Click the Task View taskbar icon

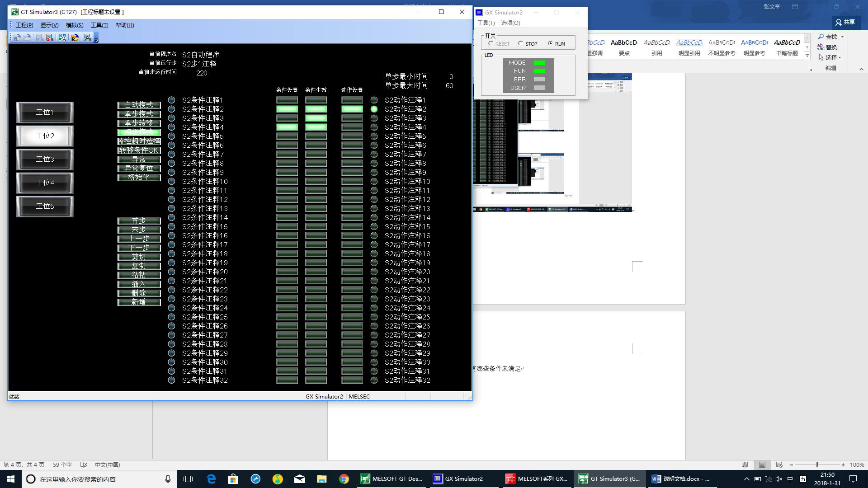point(188,479)
